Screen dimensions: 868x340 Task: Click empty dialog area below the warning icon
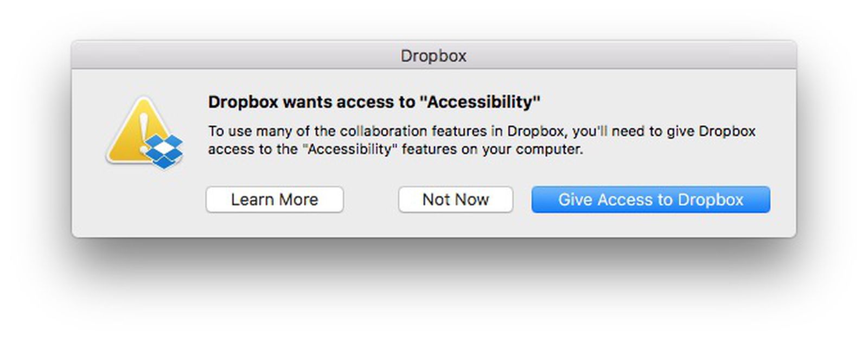144,206
